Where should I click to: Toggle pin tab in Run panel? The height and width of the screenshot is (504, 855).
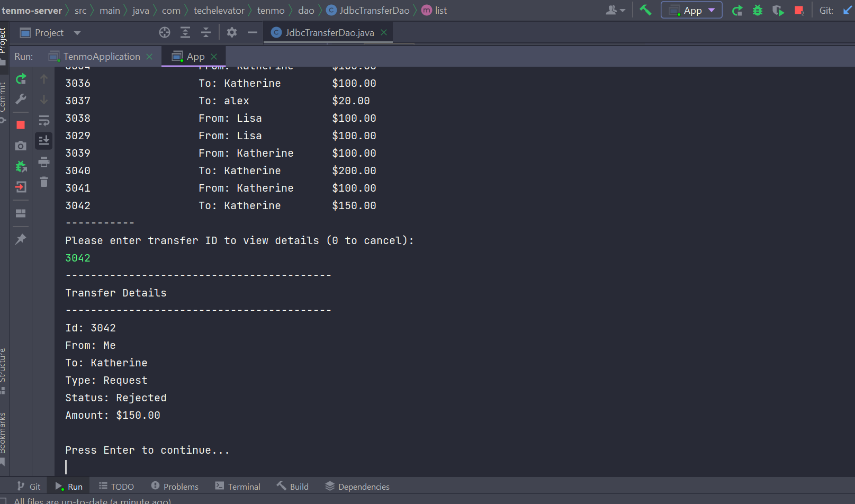click(x=21, y=239)
